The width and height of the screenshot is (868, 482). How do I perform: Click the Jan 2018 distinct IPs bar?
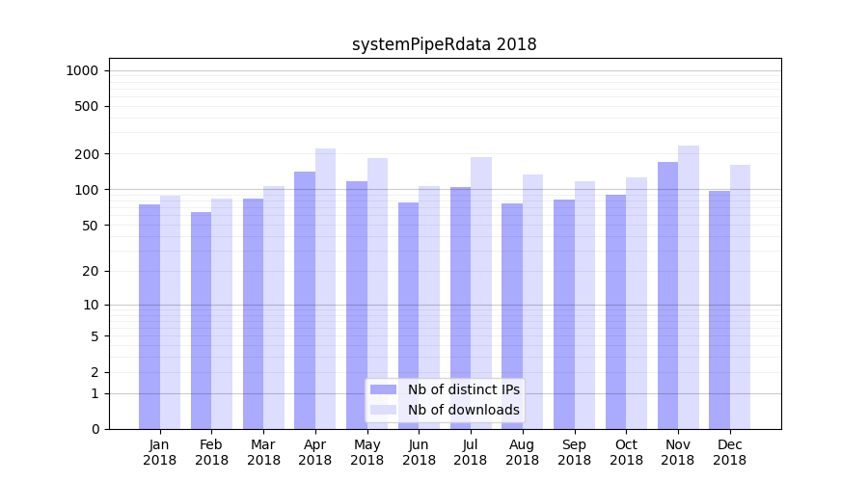click(x=149, y=316)
